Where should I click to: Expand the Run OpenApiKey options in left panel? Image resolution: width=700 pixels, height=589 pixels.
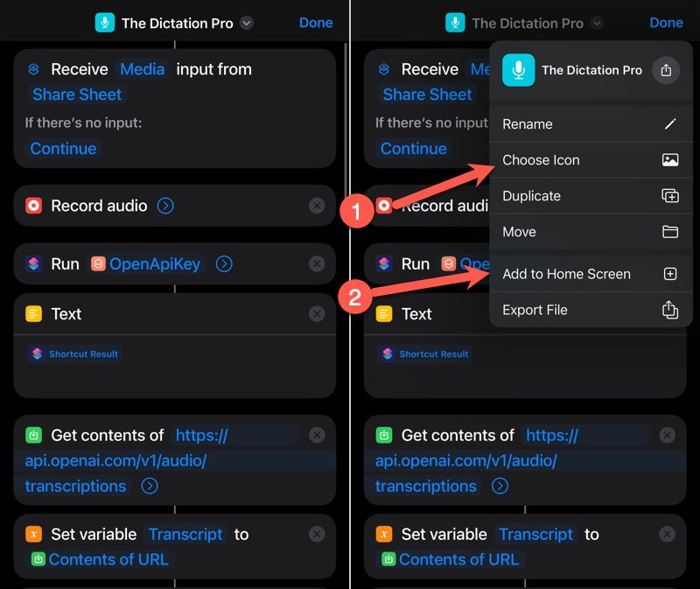pyautogui.click(x=224, y=264)
